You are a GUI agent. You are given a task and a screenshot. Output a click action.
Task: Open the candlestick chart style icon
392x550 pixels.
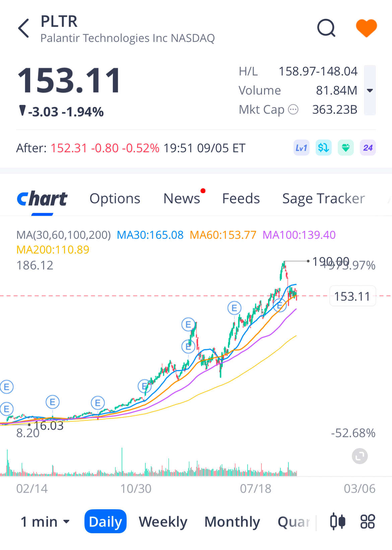tap(338, 521)
